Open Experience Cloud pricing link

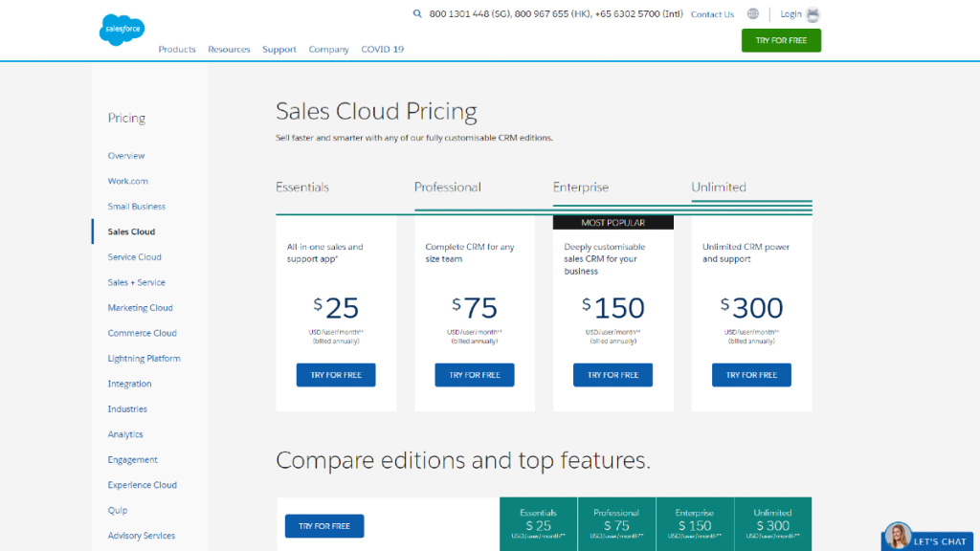pos(142,485)
